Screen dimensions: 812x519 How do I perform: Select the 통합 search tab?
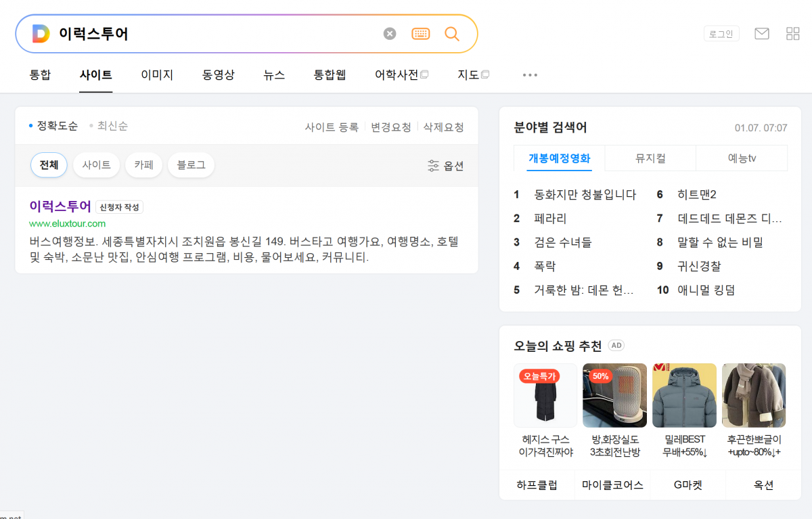(40, 75)
